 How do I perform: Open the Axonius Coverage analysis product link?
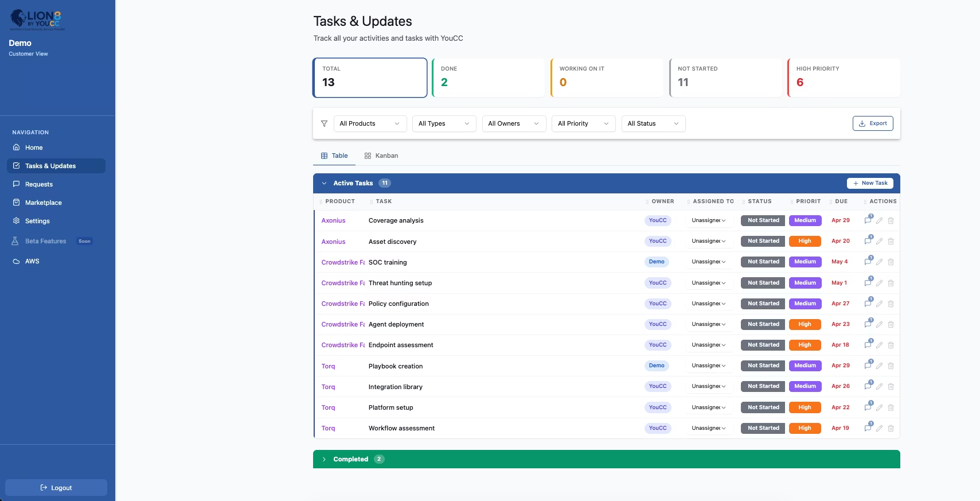point(333,220)
